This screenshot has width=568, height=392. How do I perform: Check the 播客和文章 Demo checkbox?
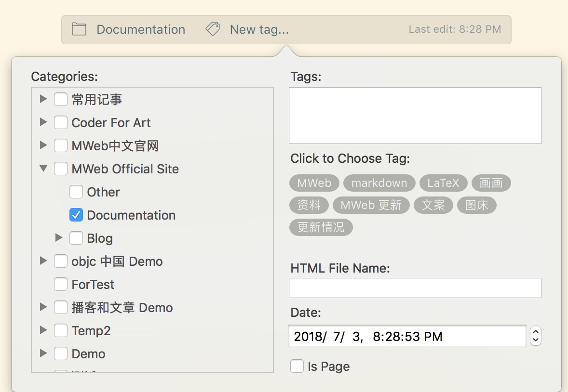click(x=60, y=307)
